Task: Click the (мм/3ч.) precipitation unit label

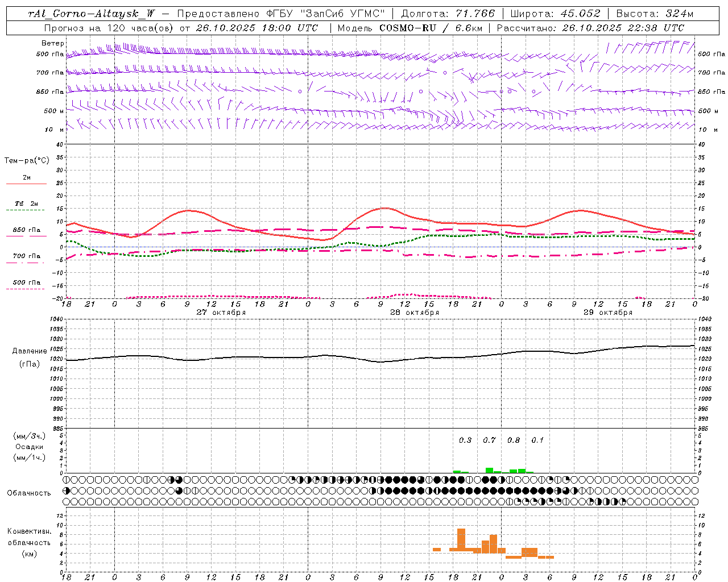Action: tap(30, 436)
